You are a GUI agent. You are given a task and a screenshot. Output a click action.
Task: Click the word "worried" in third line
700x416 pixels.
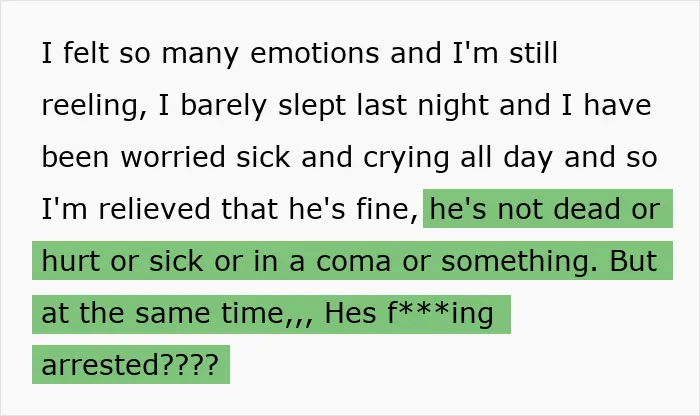(x=173, y=157)
